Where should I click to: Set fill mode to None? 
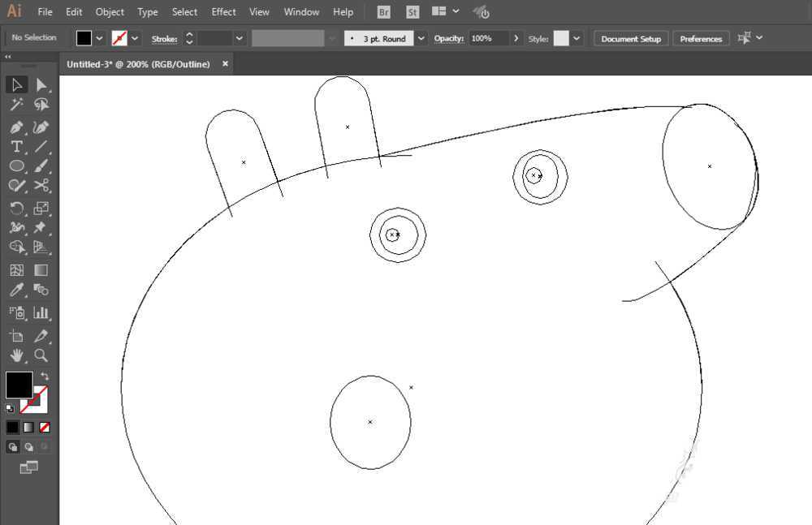pos(45,427)
